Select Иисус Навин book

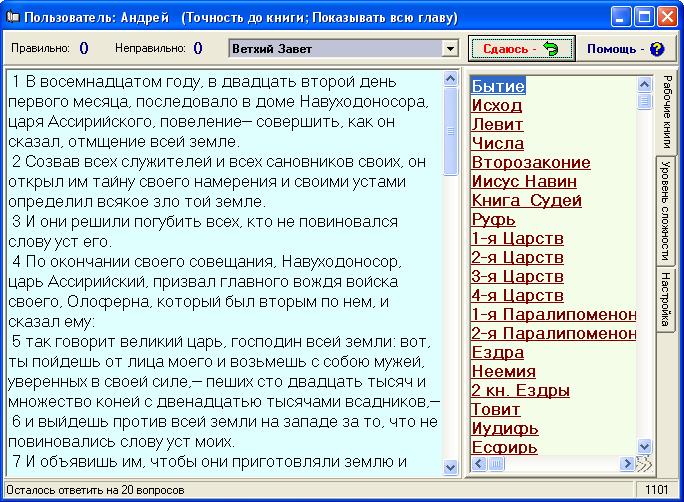[524, 181]
